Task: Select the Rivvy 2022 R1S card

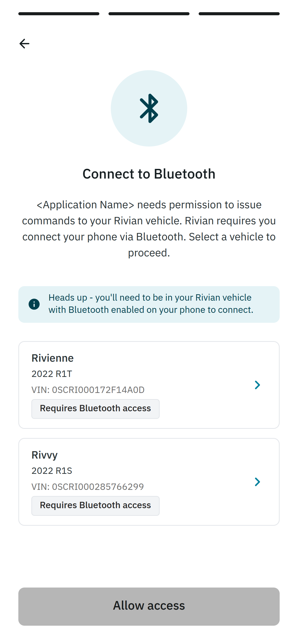Action: click(x=149, y=482)
